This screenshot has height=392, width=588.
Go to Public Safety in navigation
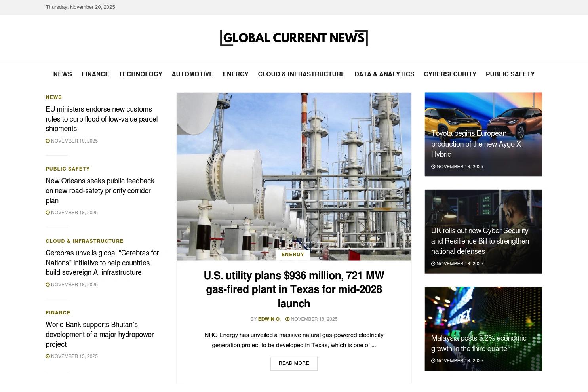510,74
